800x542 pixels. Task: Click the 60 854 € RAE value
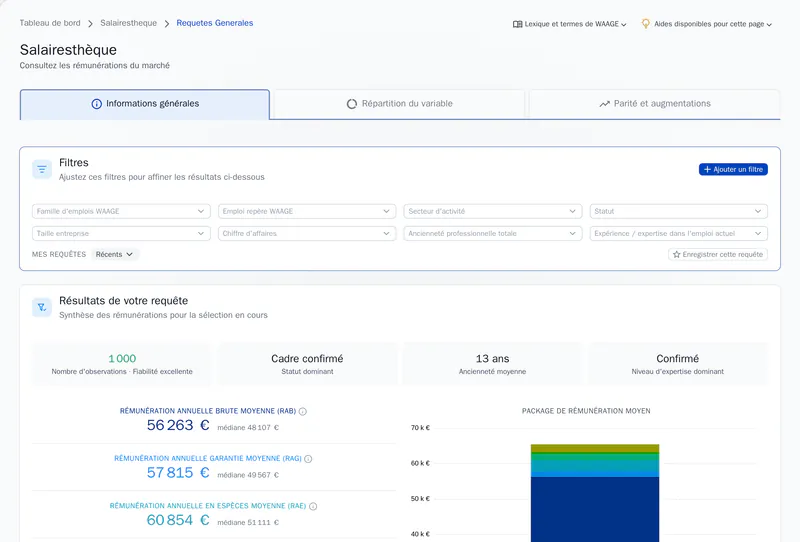pos(178,520)
